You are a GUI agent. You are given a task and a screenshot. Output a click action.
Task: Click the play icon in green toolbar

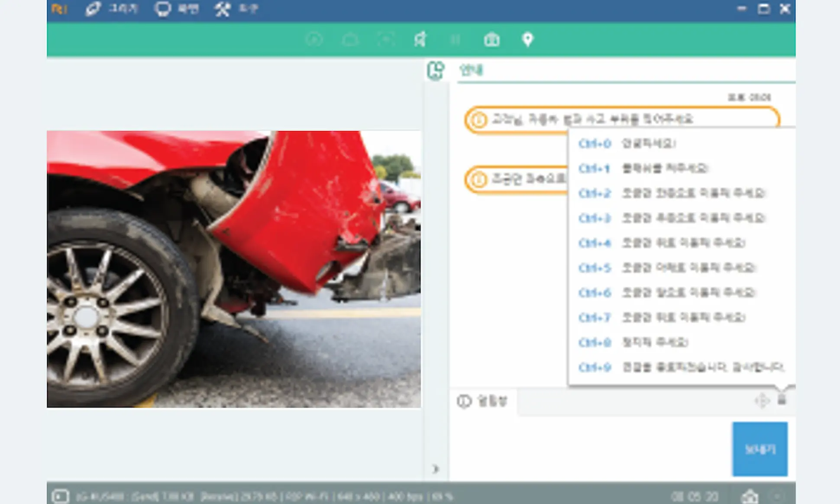pos(314,40)
